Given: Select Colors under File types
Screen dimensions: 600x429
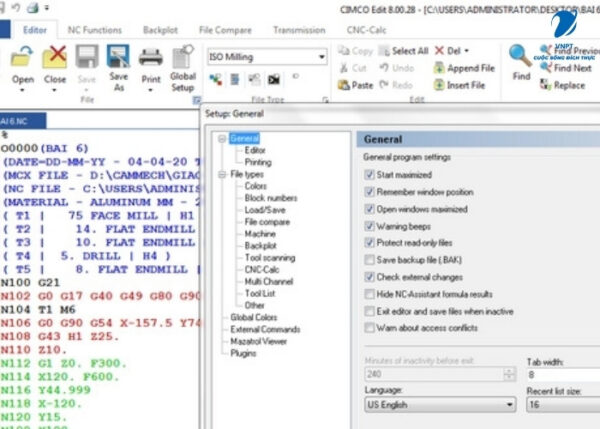Looking at the screenshot, I should pyautogui.click(x=256, y=186).
